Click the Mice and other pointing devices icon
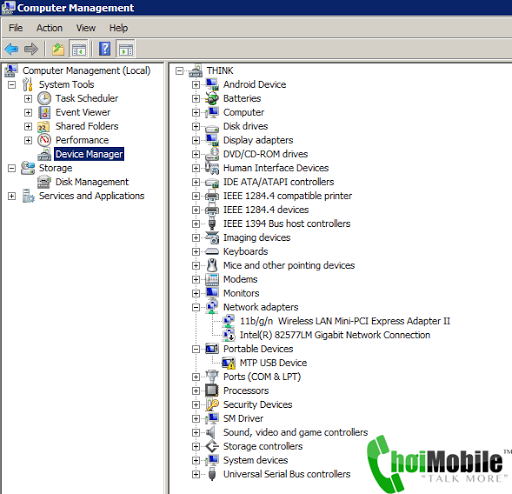 212,265
